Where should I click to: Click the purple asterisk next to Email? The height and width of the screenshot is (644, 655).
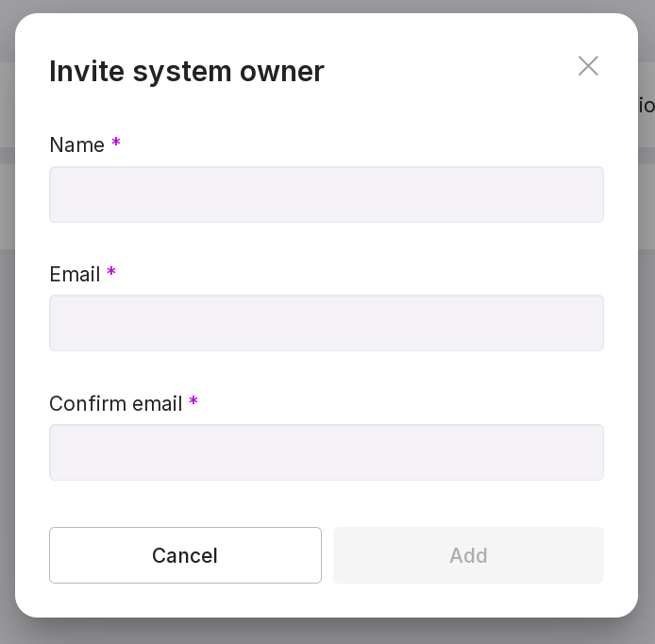111,273
